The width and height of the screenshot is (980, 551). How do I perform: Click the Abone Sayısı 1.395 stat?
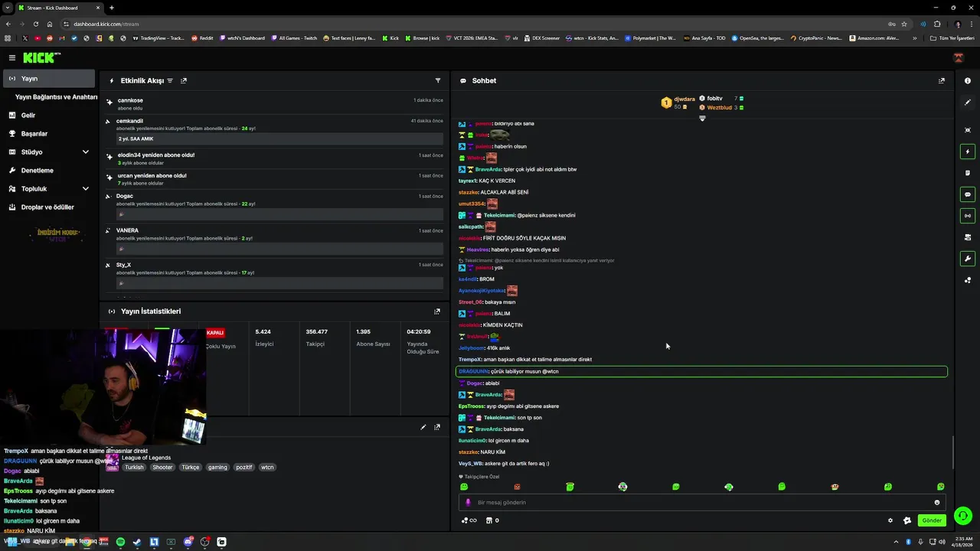click(x=373, y=338)
